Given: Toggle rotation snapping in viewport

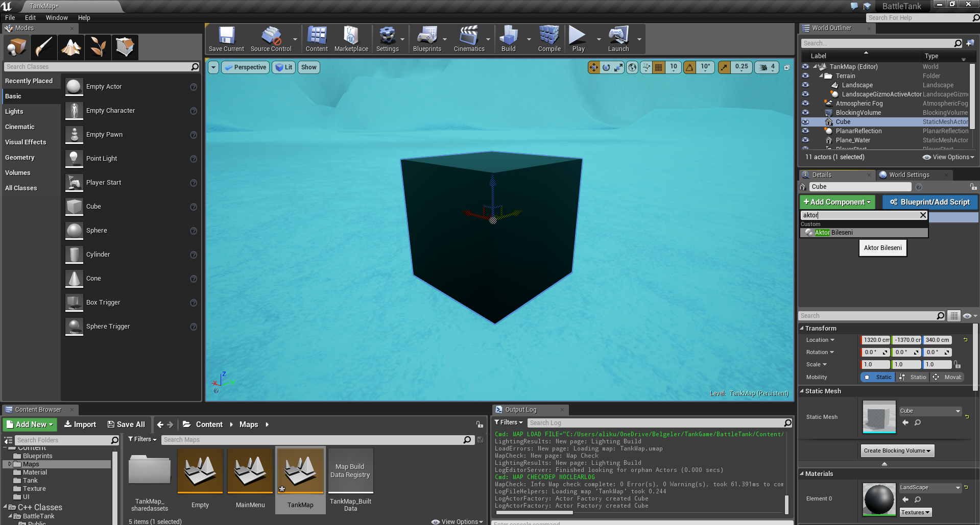Looking at the screenshot, I should pos(690,67).
